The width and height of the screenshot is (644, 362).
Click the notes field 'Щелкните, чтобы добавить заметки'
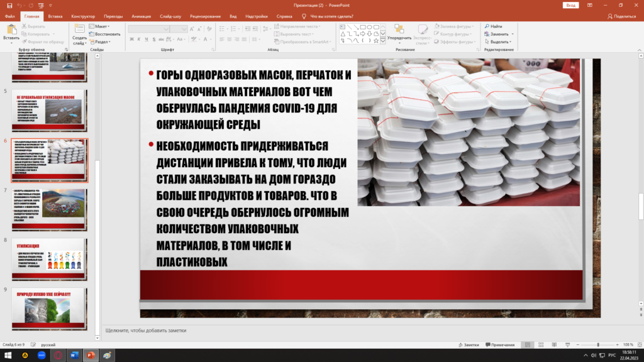(146, 331)
